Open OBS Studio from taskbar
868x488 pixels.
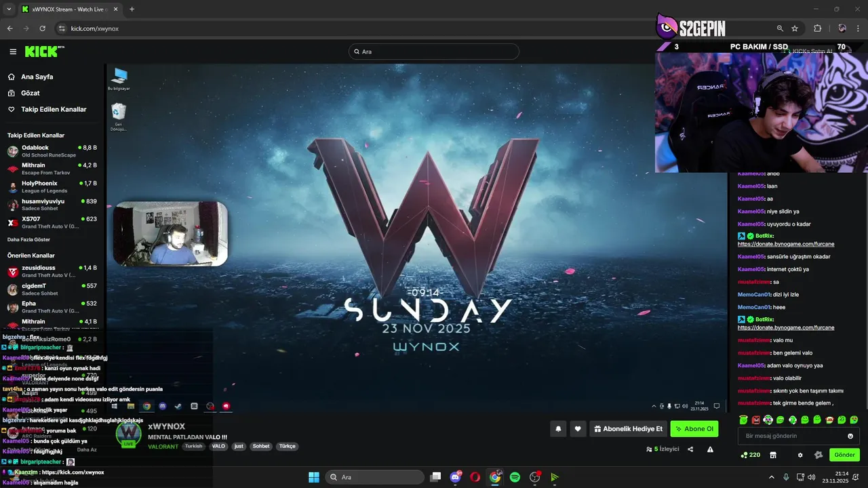point(535,477)
